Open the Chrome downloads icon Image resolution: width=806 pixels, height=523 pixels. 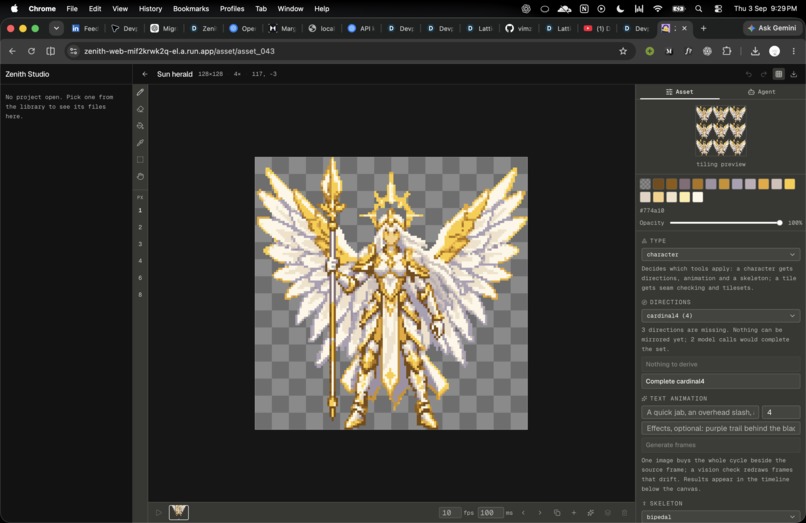coord(755,51)
